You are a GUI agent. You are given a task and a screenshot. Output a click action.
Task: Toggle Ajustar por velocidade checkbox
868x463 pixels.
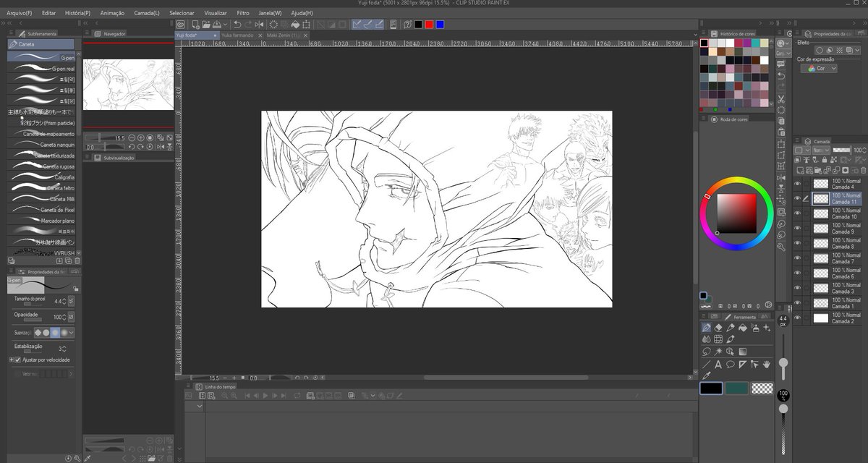(x=18, y=360)
